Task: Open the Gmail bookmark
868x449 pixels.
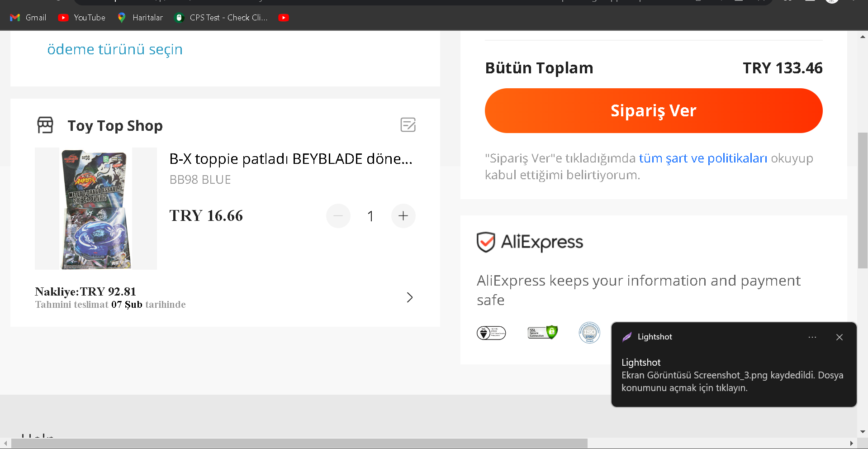Action: (x=28, y=18)
